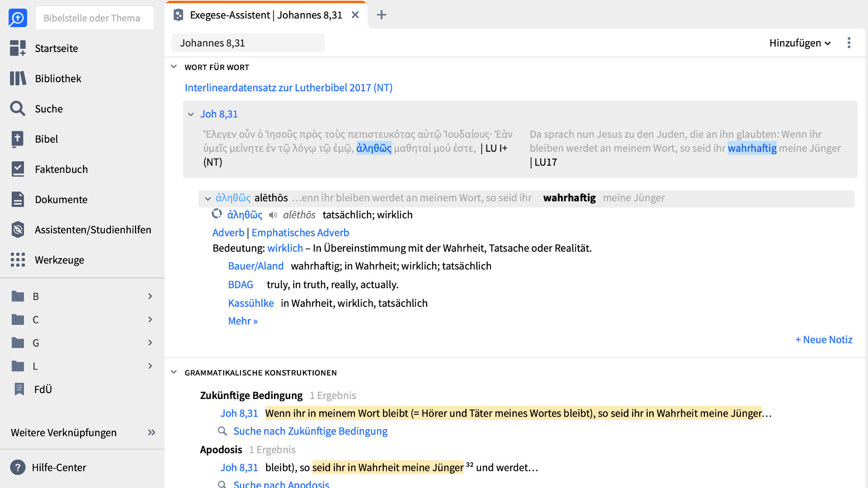Screen dimensions: 868x488
Task: Open folder G icon in sidebar
Action: (18, 343)
